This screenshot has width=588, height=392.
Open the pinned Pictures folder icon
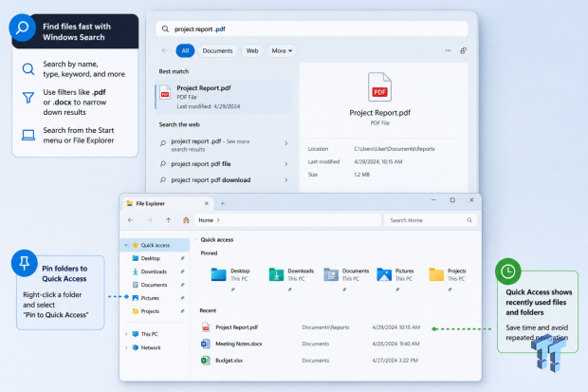tap(384, 274)
